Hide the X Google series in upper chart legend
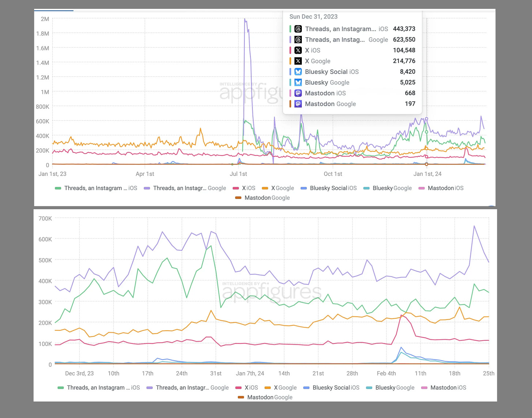Screen dimensions: 532x418 pyautogui.click(x=278, y=188)
